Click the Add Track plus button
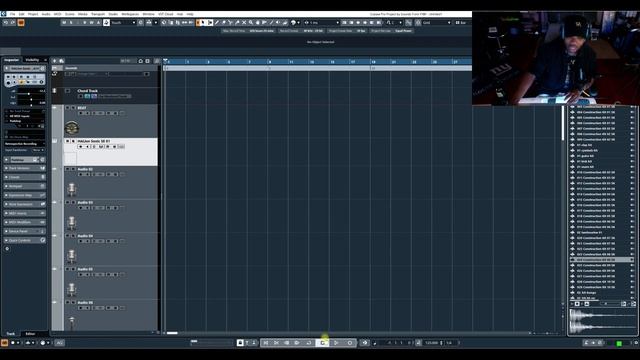 coord(55,61)
